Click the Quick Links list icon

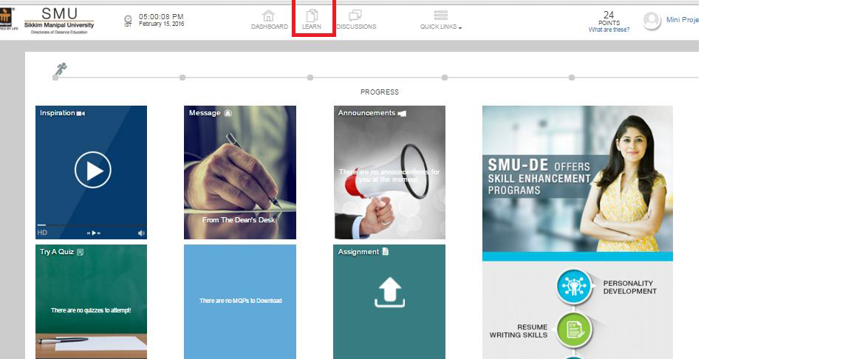(x=440, y=16)
